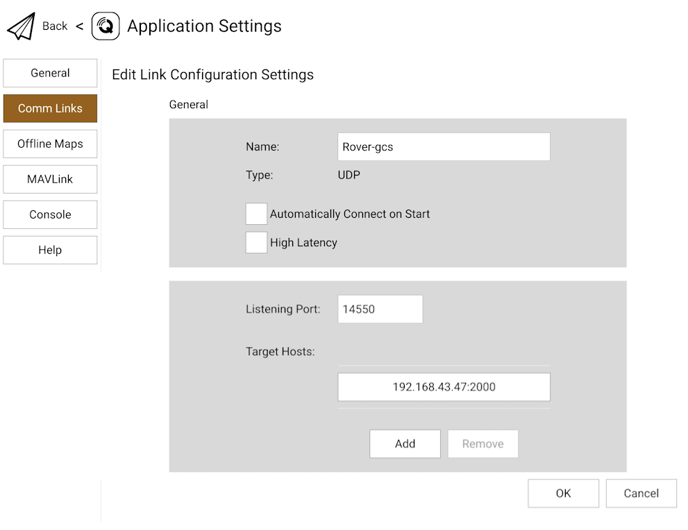Select the Comm Links tab
The width and height of the screenshot is (688, 530).
pos(50,108)
